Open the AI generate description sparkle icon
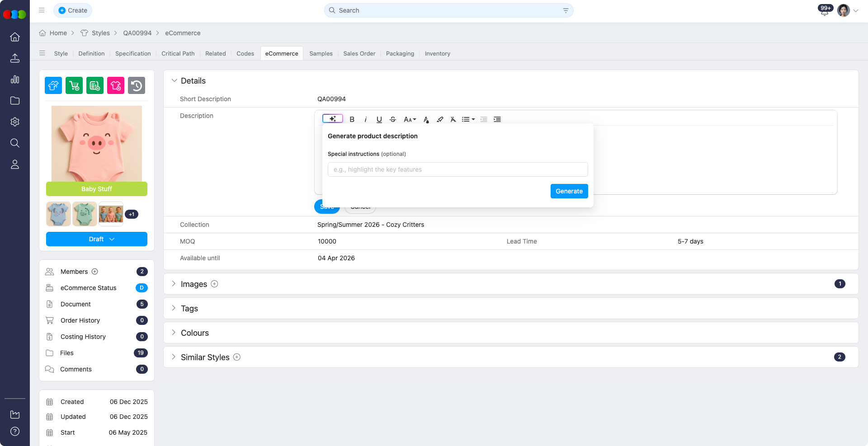 click(332, 118)
